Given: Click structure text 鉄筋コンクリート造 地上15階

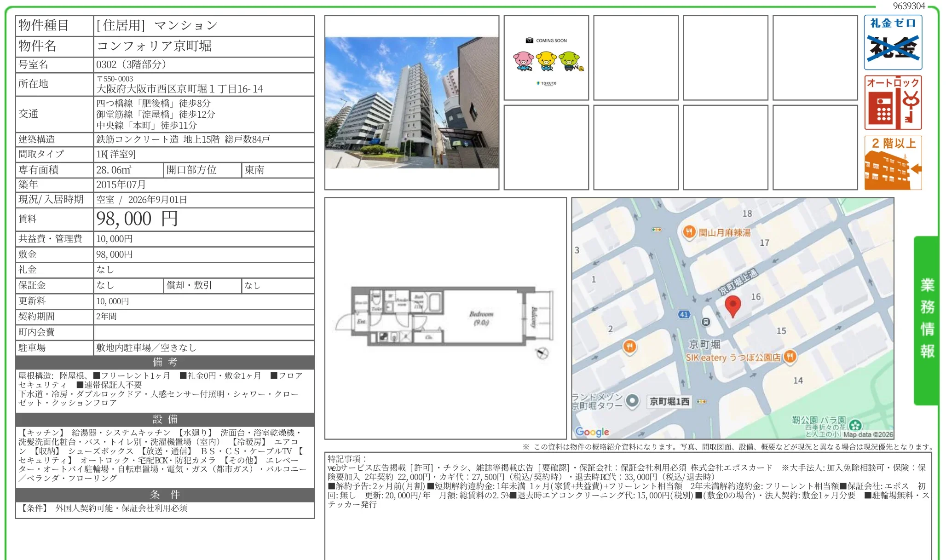Looking at the screenshot, I should (158, 139).
